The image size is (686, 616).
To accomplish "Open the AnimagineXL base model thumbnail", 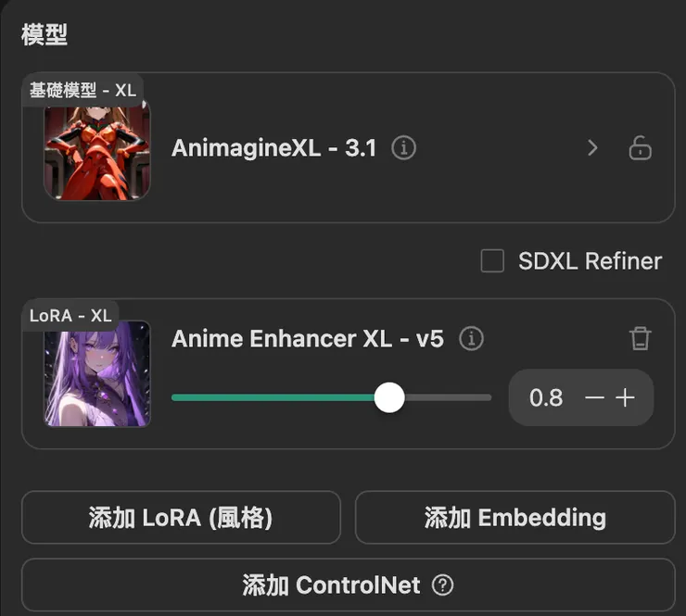I will [96, 150].
